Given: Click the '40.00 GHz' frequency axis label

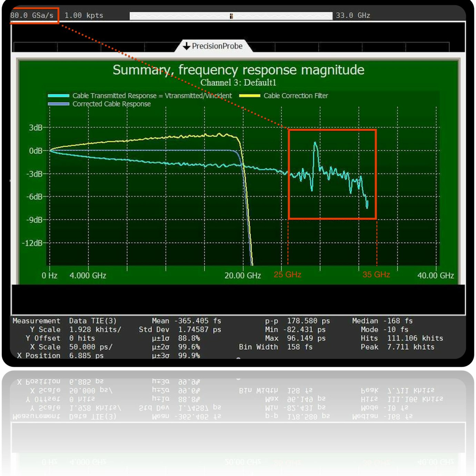Looking at the screenshot, I should (x=436, y=275).
